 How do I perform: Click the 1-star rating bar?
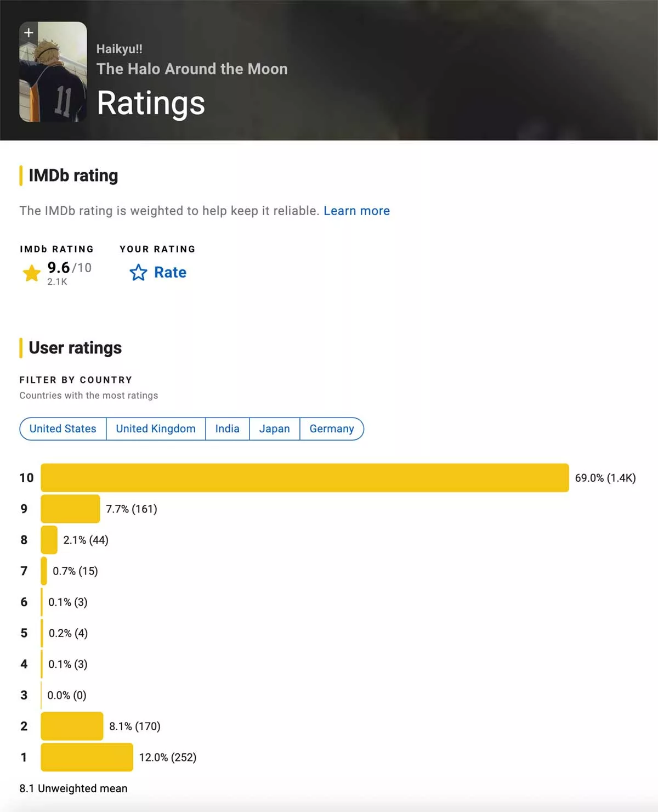(87, 757)
